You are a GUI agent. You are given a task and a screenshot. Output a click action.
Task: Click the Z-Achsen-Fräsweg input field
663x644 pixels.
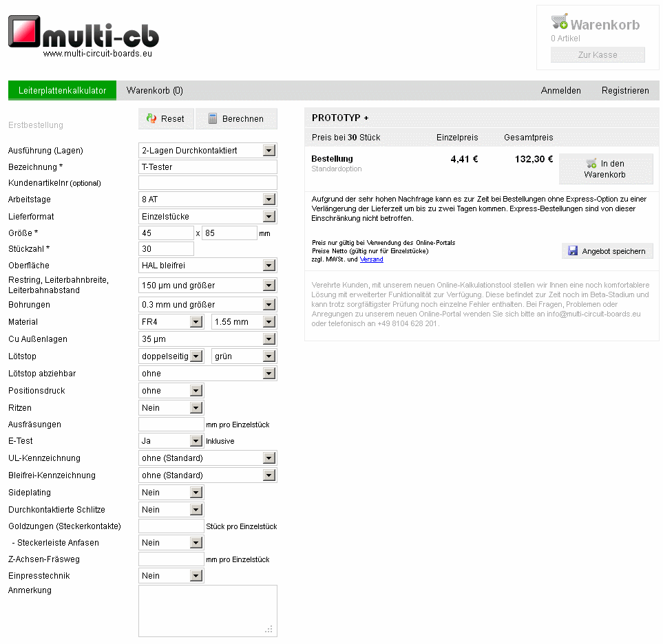(x=171, y=559)
